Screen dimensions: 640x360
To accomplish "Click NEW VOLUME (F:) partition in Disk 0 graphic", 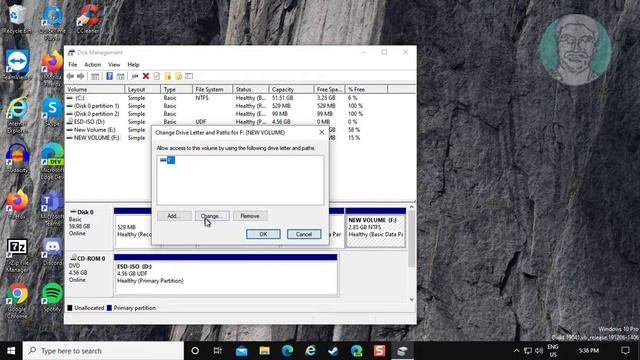I will [x=376, y=228].
